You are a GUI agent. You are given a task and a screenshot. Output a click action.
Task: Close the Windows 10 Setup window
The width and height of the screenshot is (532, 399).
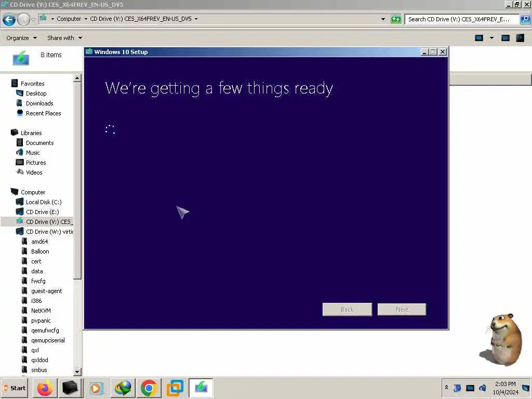(x=443, y=51)
